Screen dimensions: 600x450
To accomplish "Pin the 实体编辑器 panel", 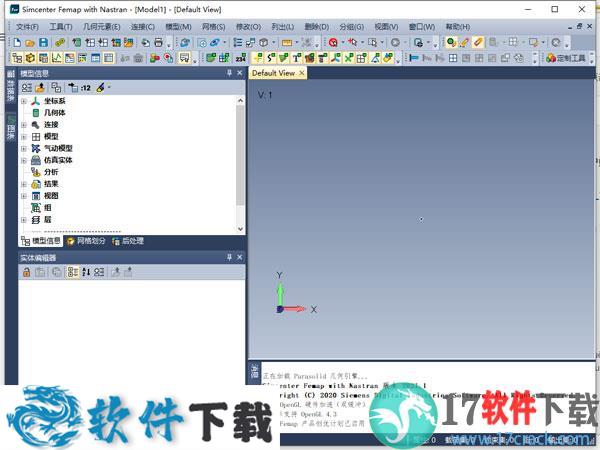I will [x=229, y=257].
